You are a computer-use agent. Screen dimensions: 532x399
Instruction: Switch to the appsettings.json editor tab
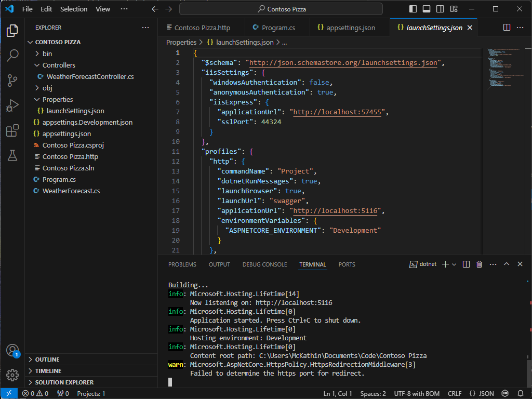click(x=350, y=28)
